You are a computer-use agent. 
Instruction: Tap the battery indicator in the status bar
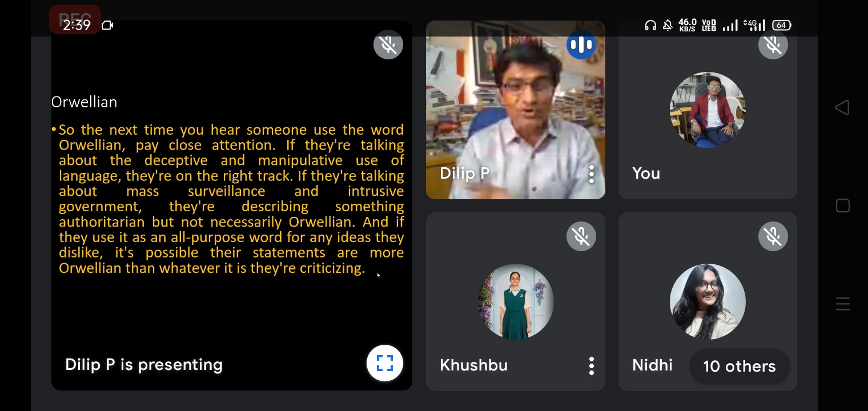pyautogui.click(x=782, y=25)
